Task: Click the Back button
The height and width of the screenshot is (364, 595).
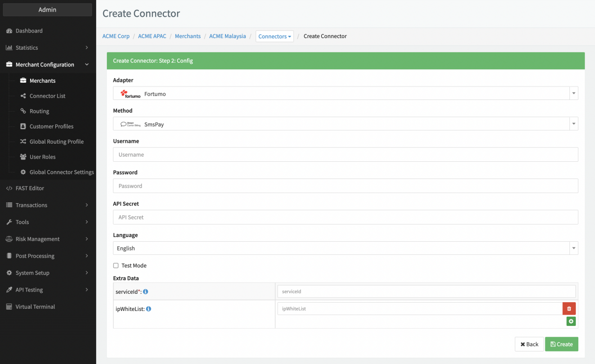Action: 529,344
